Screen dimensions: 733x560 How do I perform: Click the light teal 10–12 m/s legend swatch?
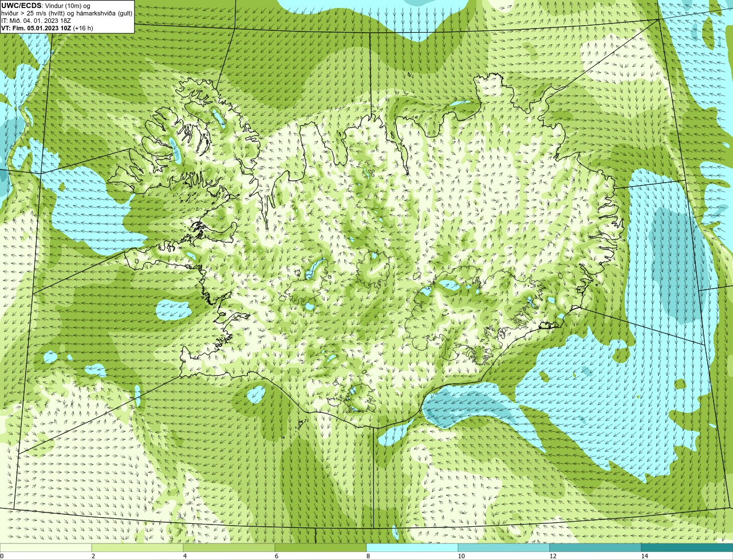click(x=504, y=547)
